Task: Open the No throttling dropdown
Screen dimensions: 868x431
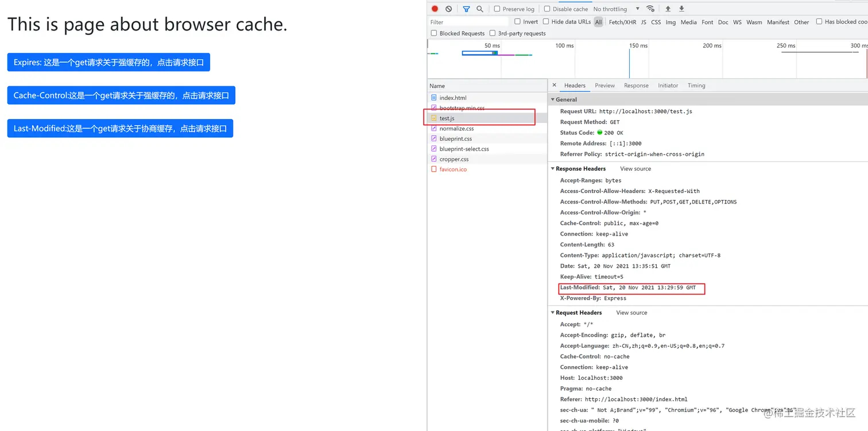Action: pyautogui.click(x=616, y=9)
